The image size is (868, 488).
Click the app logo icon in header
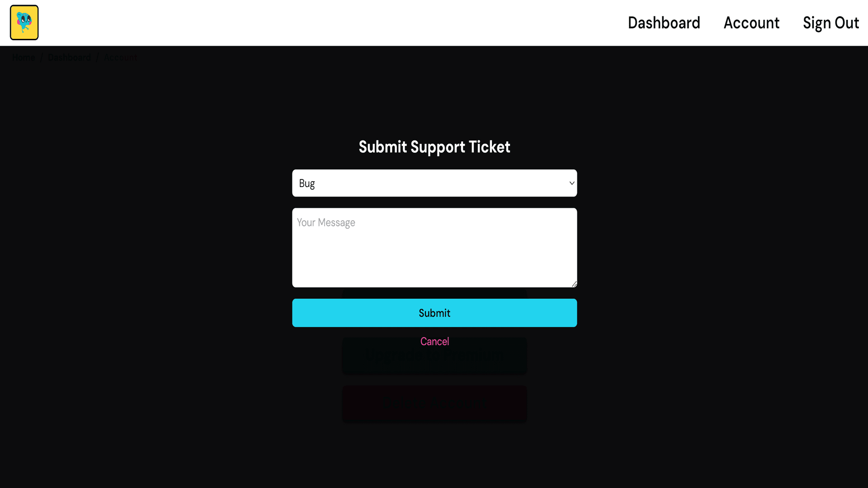24,22
